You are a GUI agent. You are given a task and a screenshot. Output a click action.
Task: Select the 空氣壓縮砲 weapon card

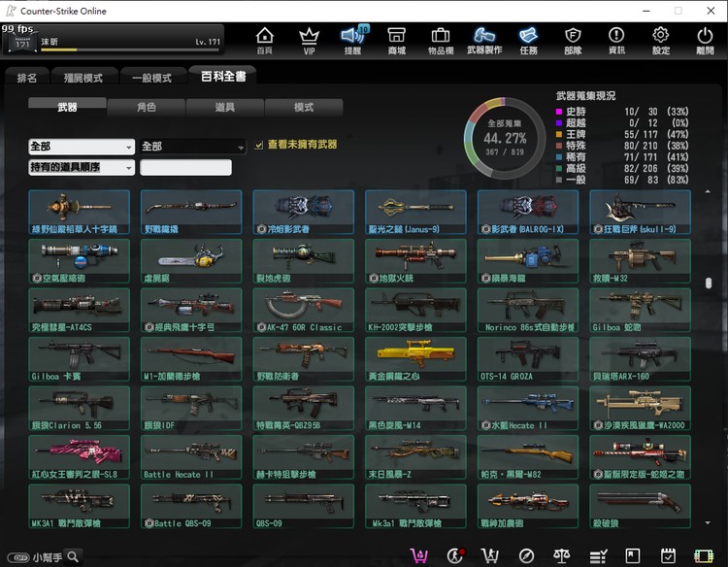click(x=79, y=261)
